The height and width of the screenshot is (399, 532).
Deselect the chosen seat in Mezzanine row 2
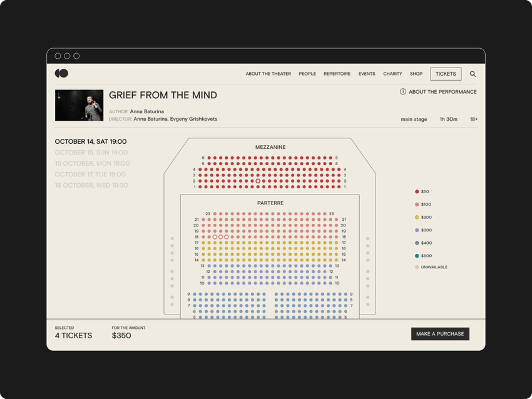point(258,181)
